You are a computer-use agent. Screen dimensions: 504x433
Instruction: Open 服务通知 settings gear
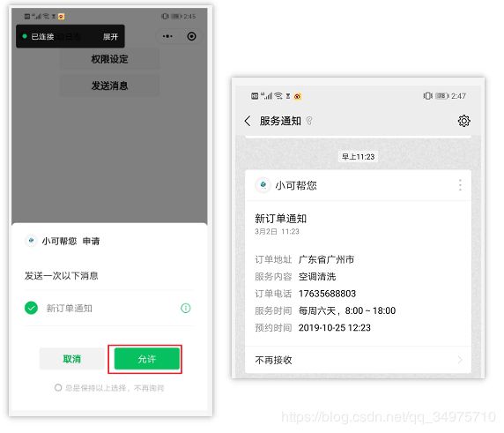(463, 121)
